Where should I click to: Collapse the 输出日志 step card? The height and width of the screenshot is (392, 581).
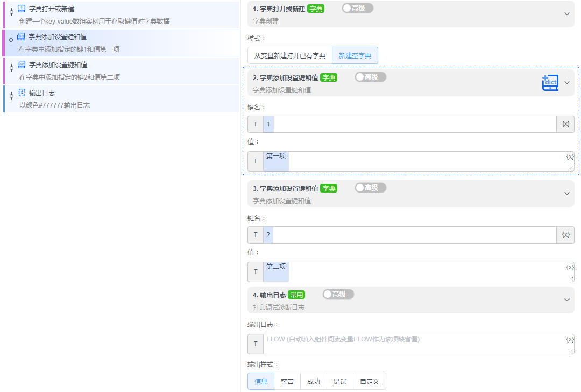(x=566, y=300)
